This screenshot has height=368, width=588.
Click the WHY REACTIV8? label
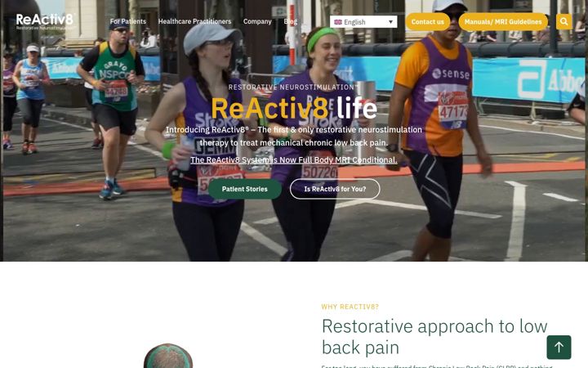(x=350, y=307)
